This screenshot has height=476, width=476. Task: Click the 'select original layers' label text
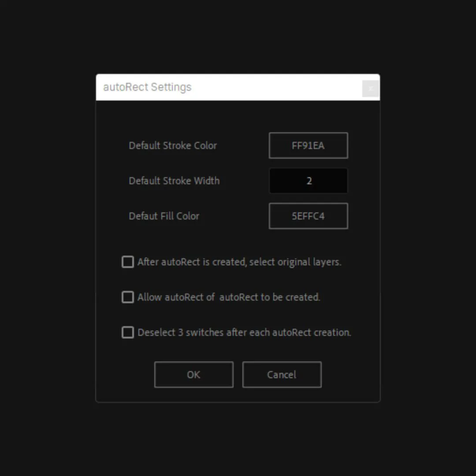[239, 262]
